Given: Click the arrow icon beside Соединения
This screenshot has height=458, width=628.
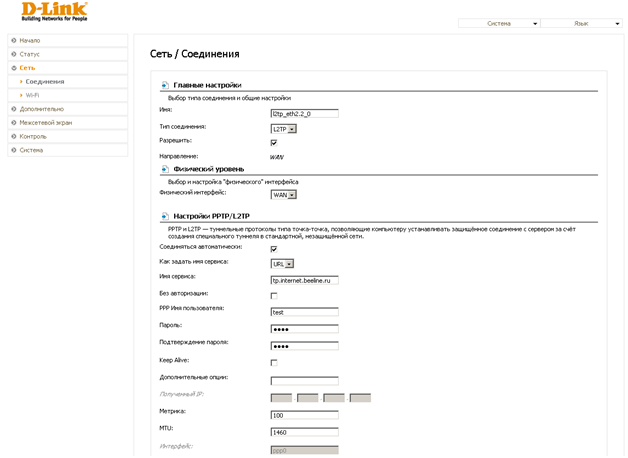Looking at the screenshot, I should click(21, 82).
